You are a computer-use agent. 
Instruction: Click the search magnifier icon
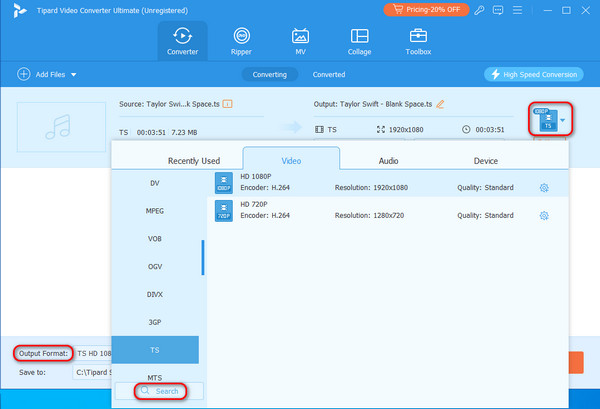coord(145,390)
